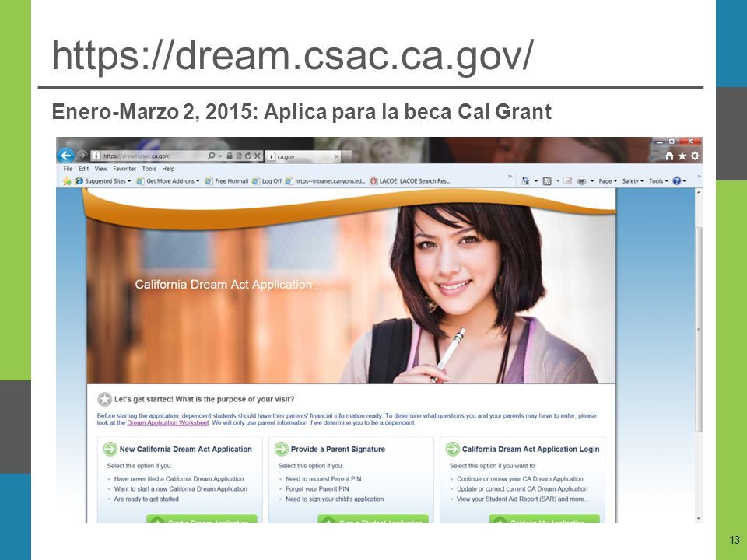Click the page vertical scrollbar thumb
This screenshot has width=747, height=560.
coord(699,330)
